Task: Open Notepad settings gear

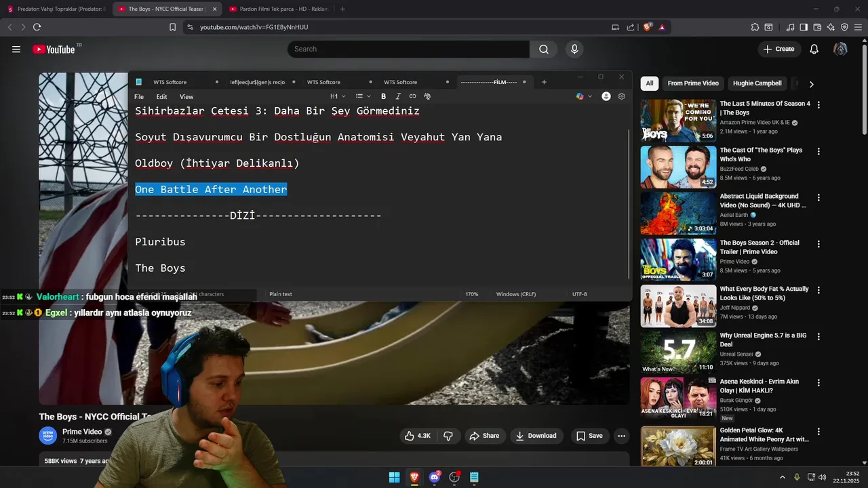Action: tap(621, 96)
